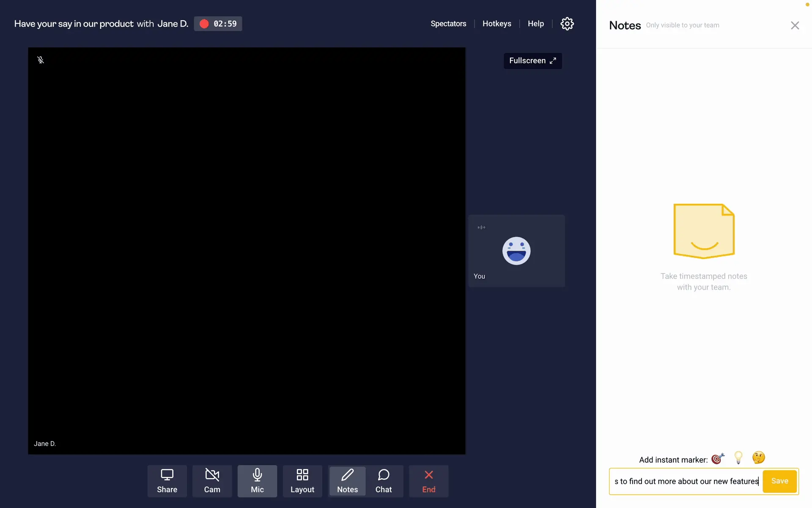Mute the microphone
The width and height of the screenshot is (812, 508).
coord(257,481)
